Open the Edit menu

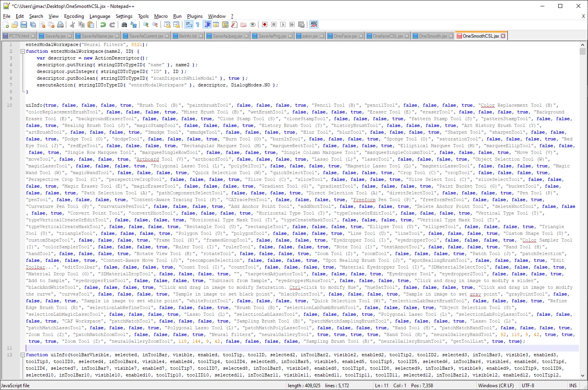(20, 16)
